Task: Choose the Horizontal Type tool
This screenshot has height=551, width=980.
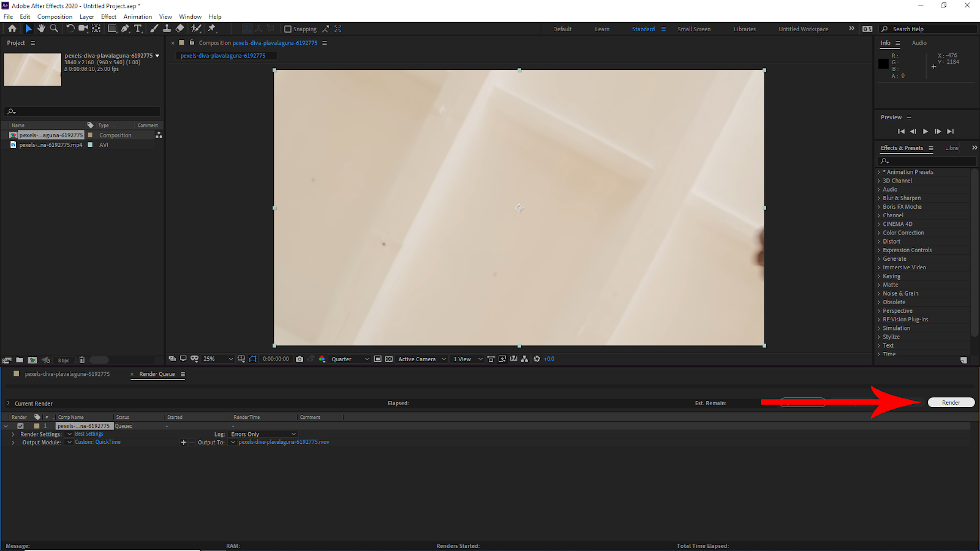Action: pyautogui.click(x=138, y=29)
